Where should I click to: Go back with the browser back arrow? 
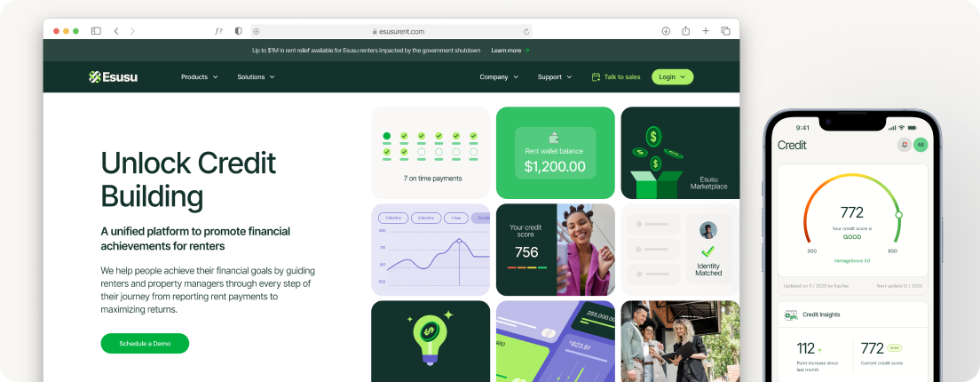coord(116,30)
